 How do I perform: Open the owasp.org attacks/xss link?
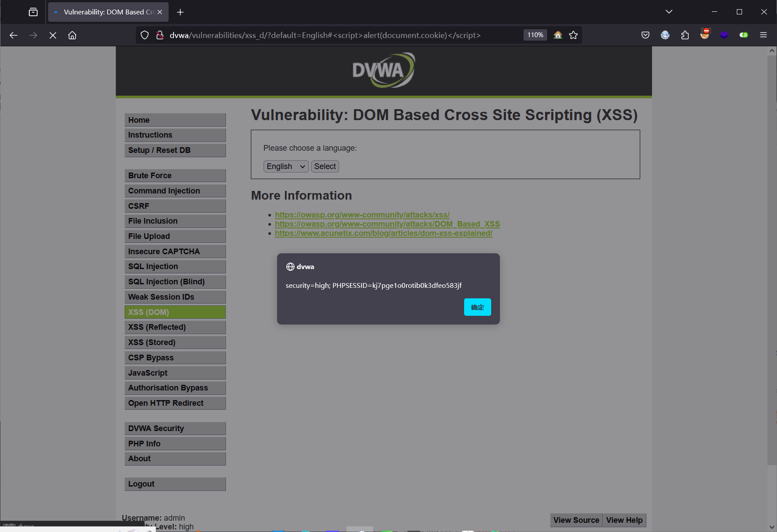click(x=362, y=215)
